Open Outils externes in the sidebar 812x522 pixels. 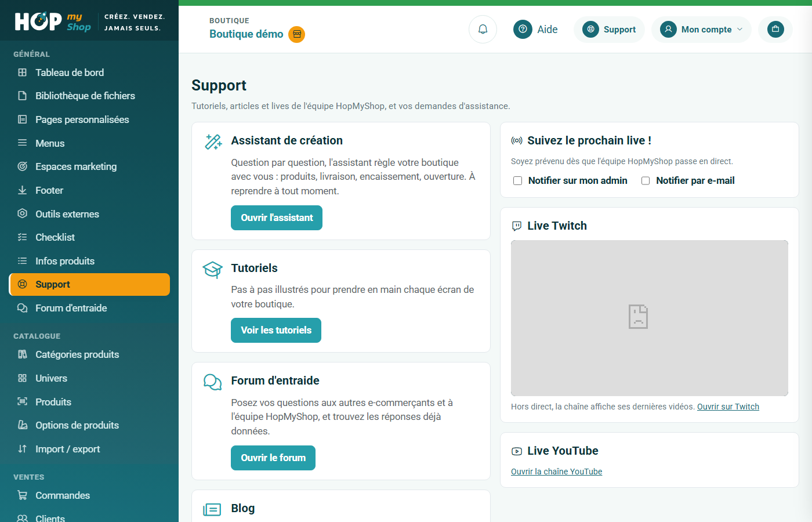click(x=89, y=214)
